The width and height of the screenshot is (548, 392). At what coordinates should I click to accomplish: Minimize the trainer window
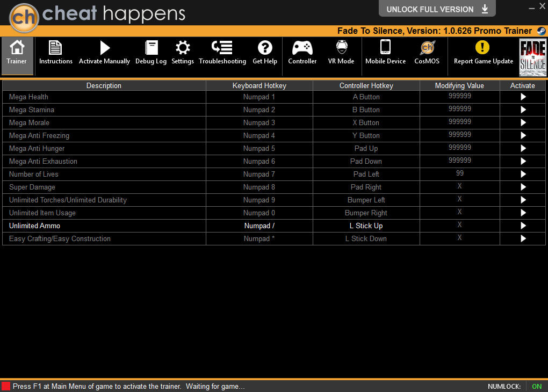coord(531,8)
